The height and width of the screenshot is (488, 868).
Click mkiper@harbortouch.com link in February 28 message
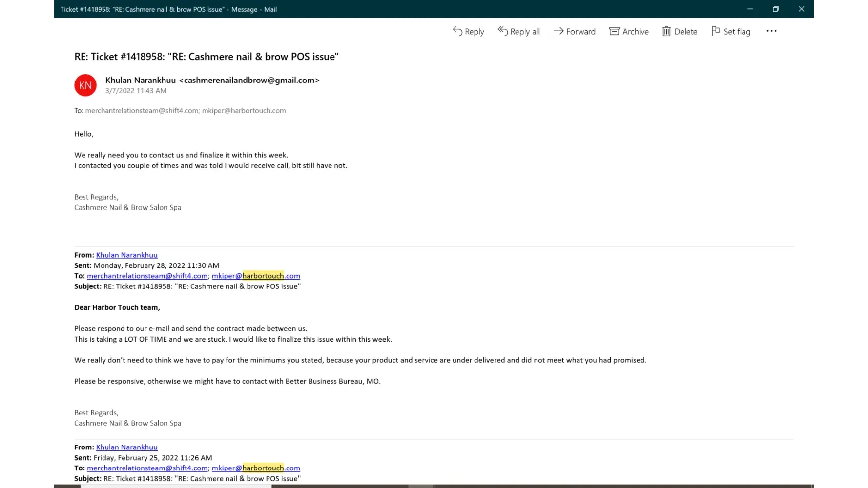pos(256,276)
